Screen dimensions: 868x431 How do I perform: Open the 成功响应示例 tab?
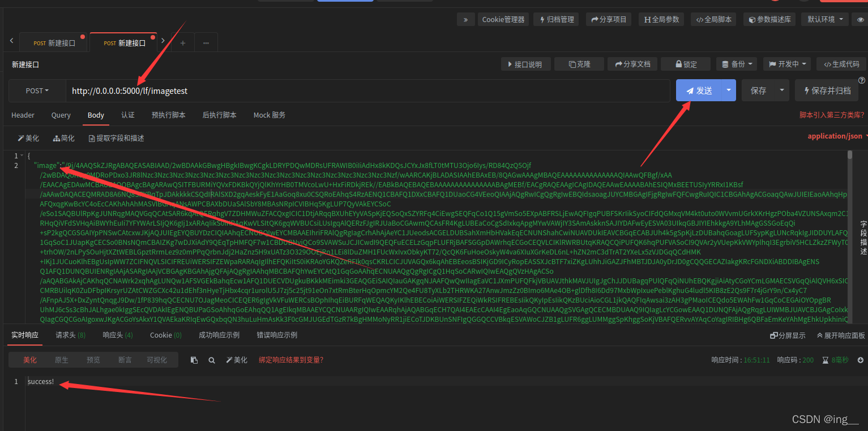219,335
